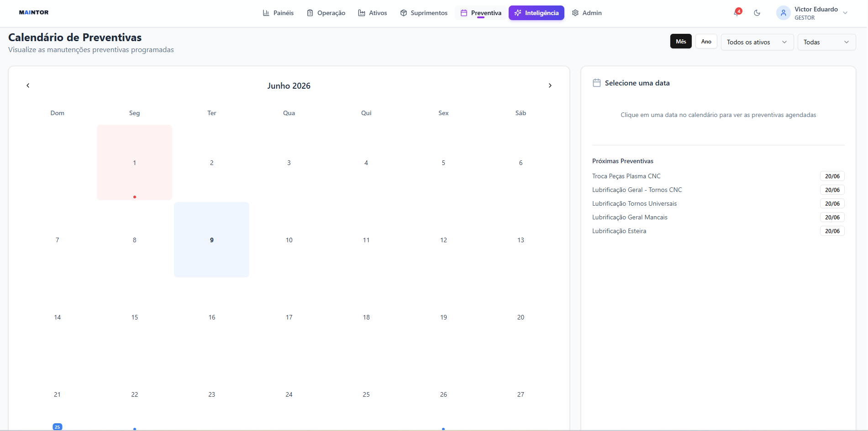Screen dimensions: 868x431
Task: Select day 27 on calendar
Action: pyautogui.click(x=521, y=394)
